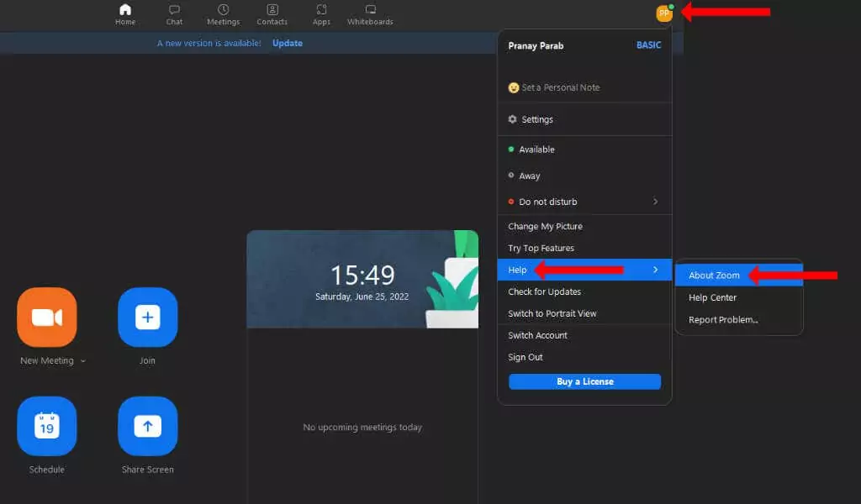
Task: Click the Pranay Parab name
Action: tap(536, 45)
